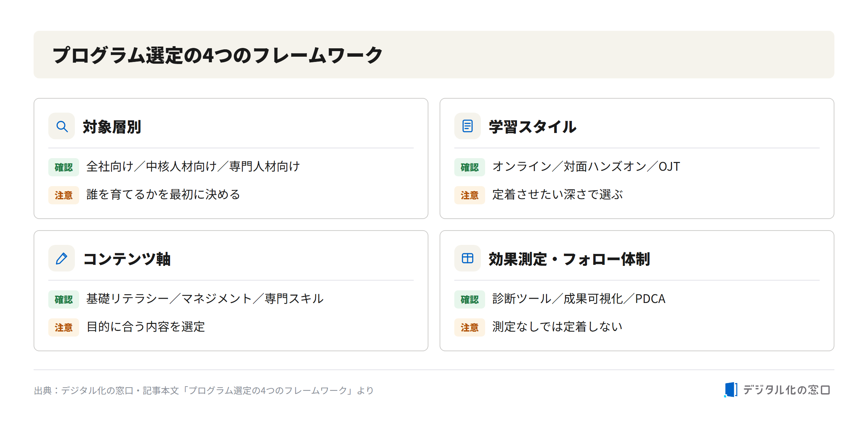Click the デジタル化の窓口 logo icon
This screenshot has height=431, width=868.
(731, 390)
